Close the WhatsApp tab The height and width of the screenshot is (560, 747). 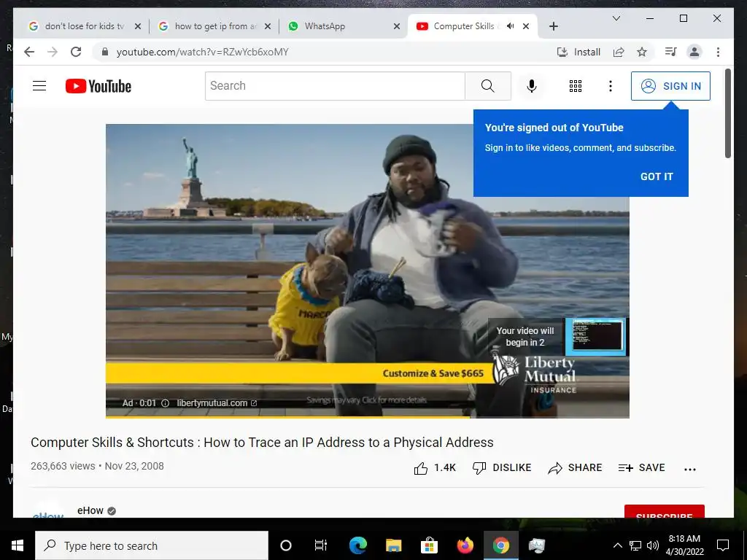click(396, 26)
